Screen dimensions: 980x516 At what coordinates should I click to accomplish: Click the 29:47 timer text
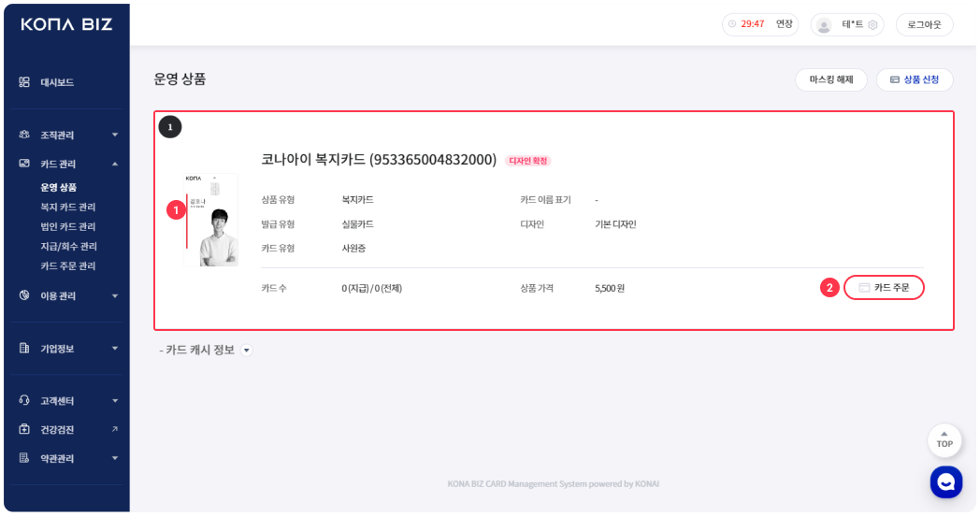coord(753,24)
